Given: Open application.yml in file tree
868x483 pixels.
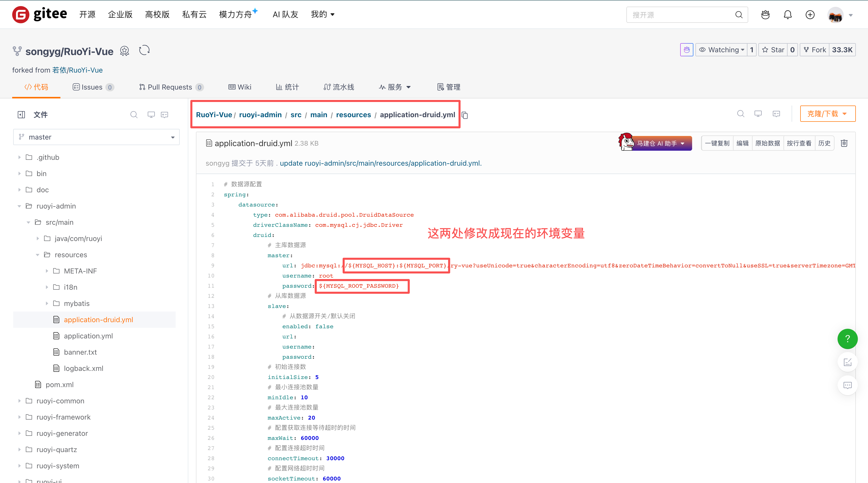Looking at the screenshot, I should 88,336.
